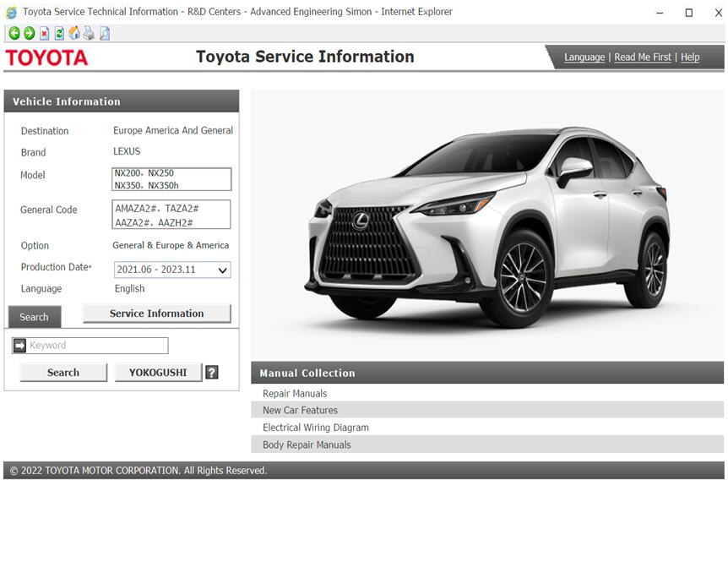The image size is (728, 573).
Task: Open the Production Date dropdown
Action: (x=172, y=270)
